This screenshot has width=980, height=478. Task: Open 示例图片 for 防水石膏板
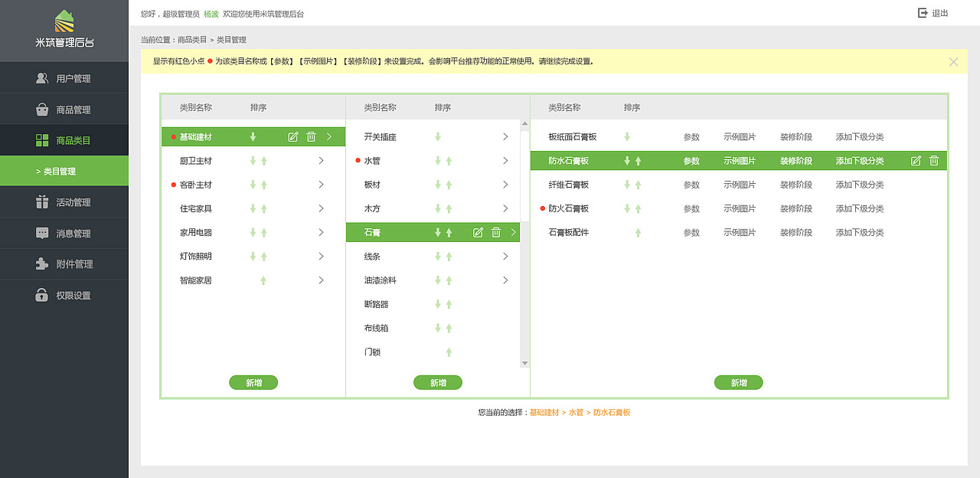tap(740, 161)
